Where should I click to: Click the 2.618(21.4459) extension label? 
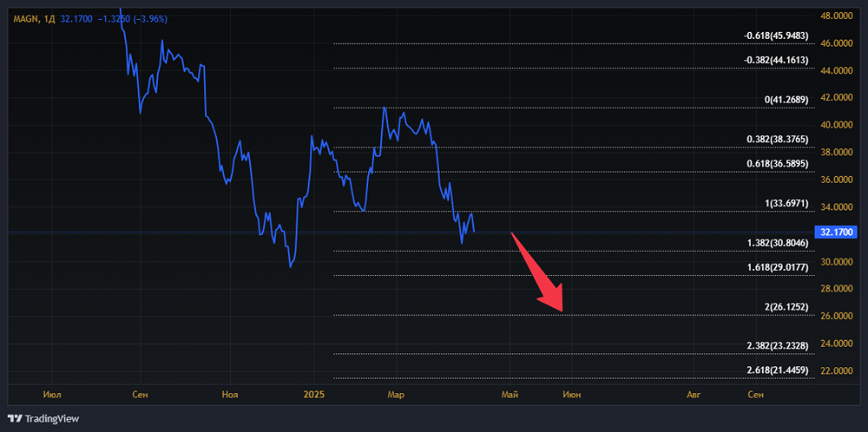(777, 370)
